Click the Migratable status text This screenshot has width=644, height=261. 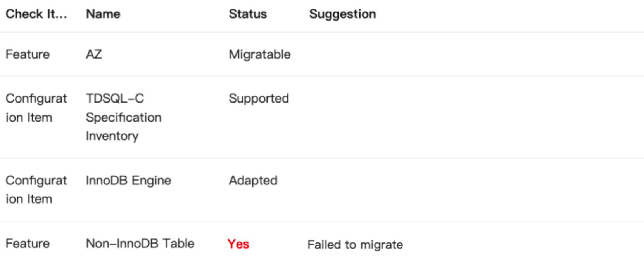(259, 54)
